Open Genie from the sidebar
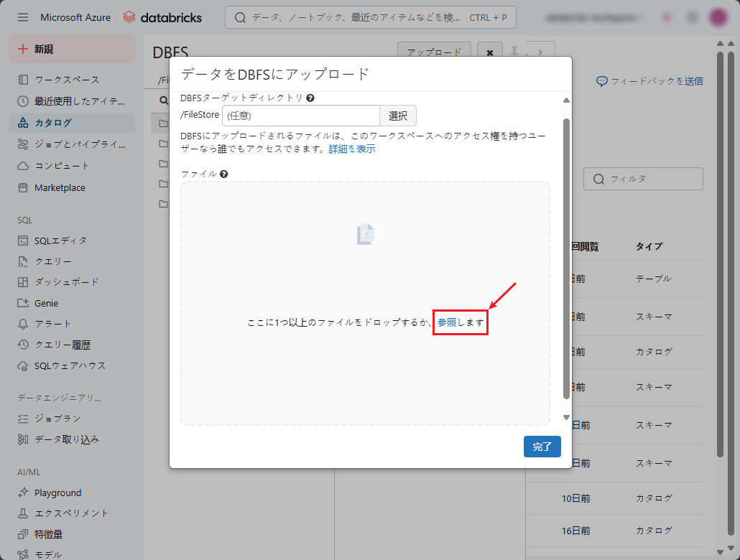 [46, 303]
